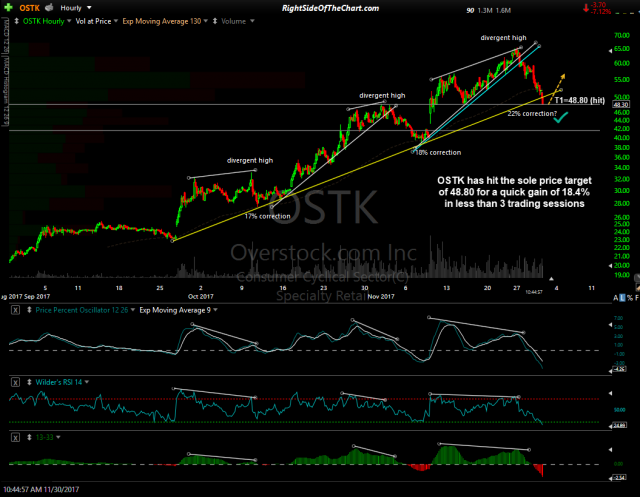Expand the Volume study dropdown

pyautogui.click(x=252, y=21)
